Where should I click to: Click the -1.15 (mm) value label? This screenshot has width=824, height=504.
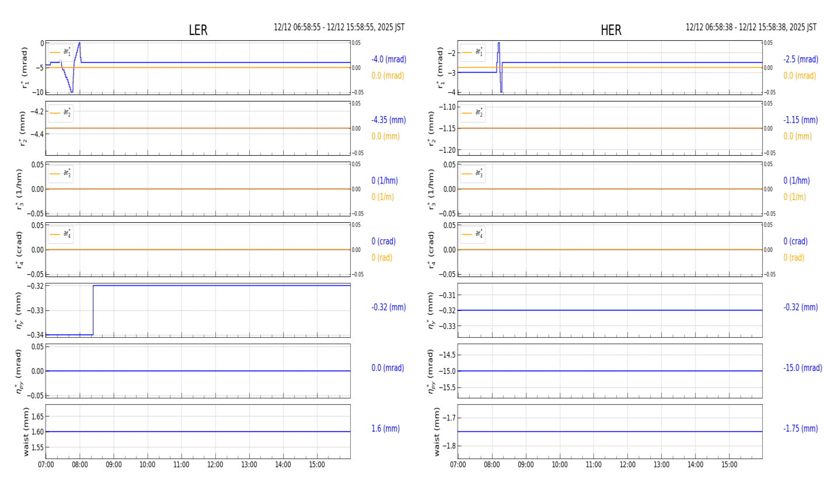point(800,120)
